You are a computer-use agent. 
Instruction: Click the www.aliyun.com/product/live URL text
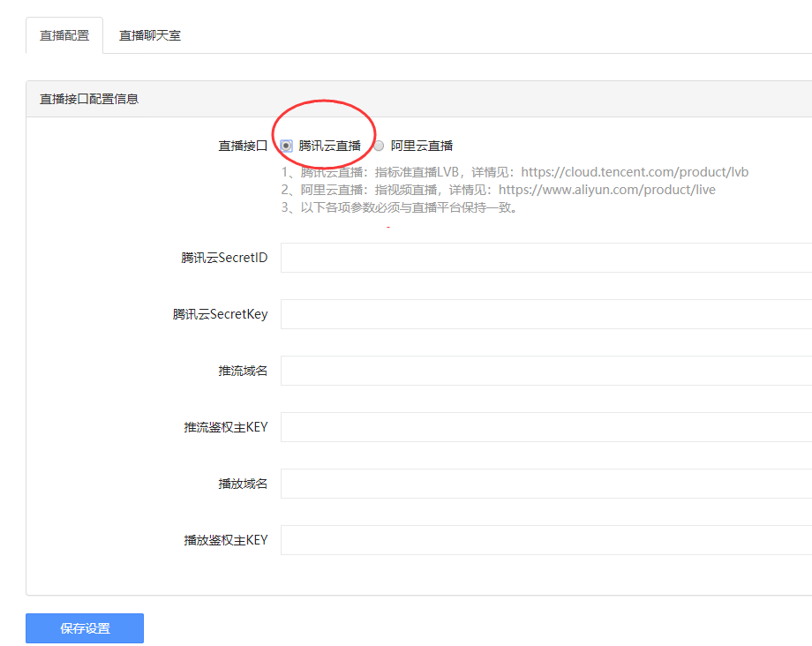607,190
